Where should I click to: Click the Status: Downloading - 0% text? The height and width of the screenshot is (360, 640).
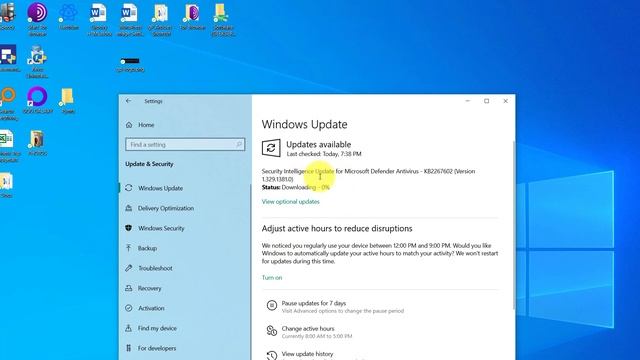coord(296,187)
